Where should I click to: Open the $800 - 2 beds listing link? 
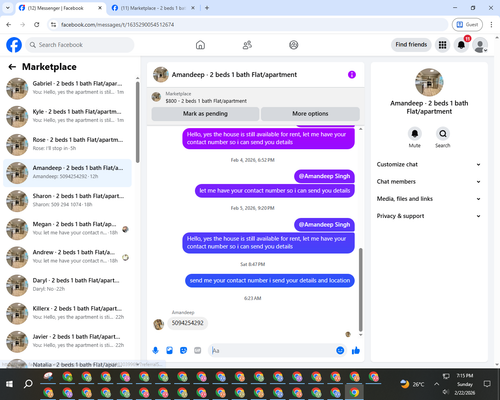pos(206,101)
